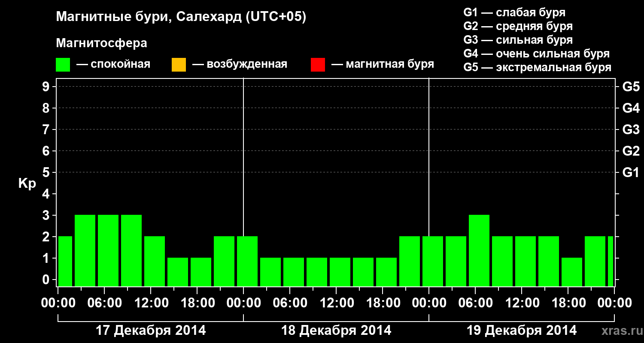Image resolution: width=644 pixels, height=343 pixels.
Task: Click the '19 Декабря 2014' date label
Action: 522,331
